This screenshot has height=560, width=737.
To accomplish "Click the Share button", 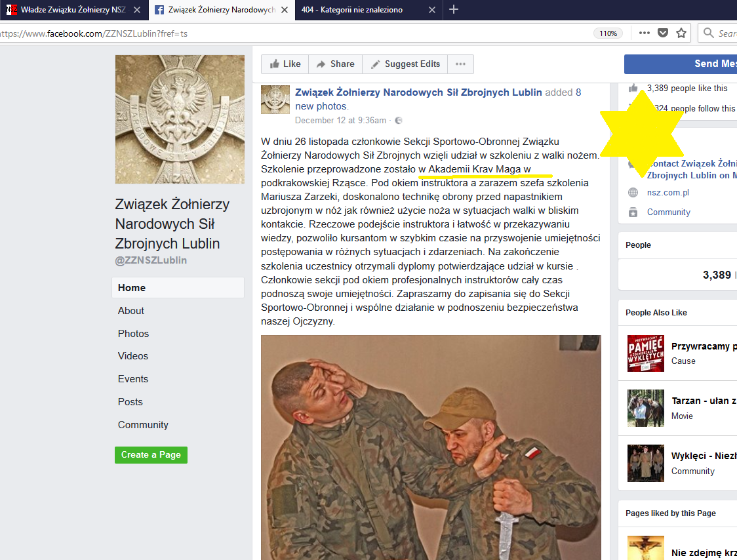I will [335, 64].
